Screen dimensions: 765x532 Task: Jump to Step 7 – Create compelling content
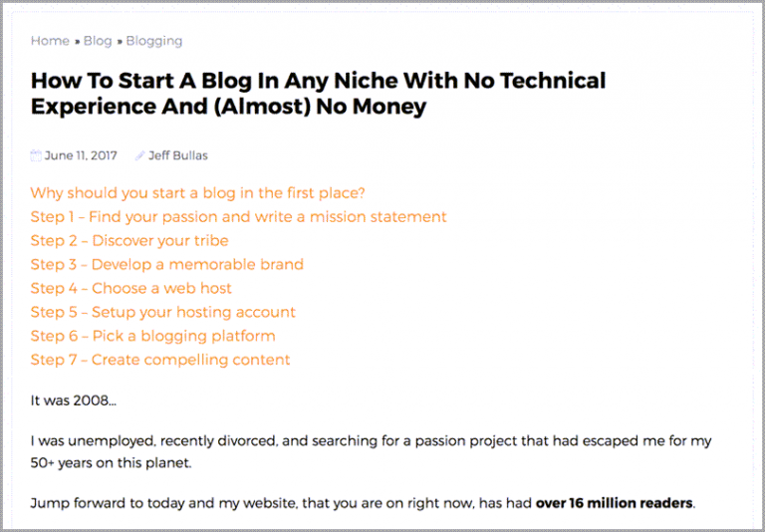(160, 360)
